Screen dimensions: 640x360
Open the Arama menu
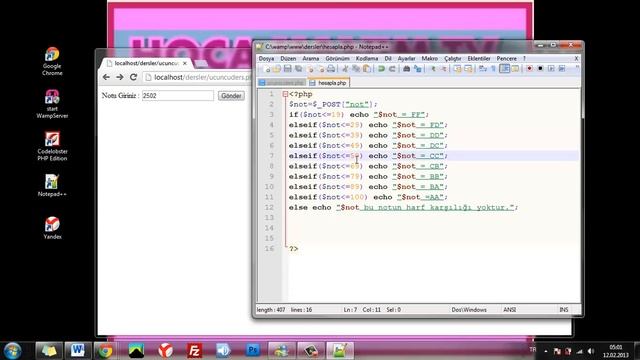point(311,59)
